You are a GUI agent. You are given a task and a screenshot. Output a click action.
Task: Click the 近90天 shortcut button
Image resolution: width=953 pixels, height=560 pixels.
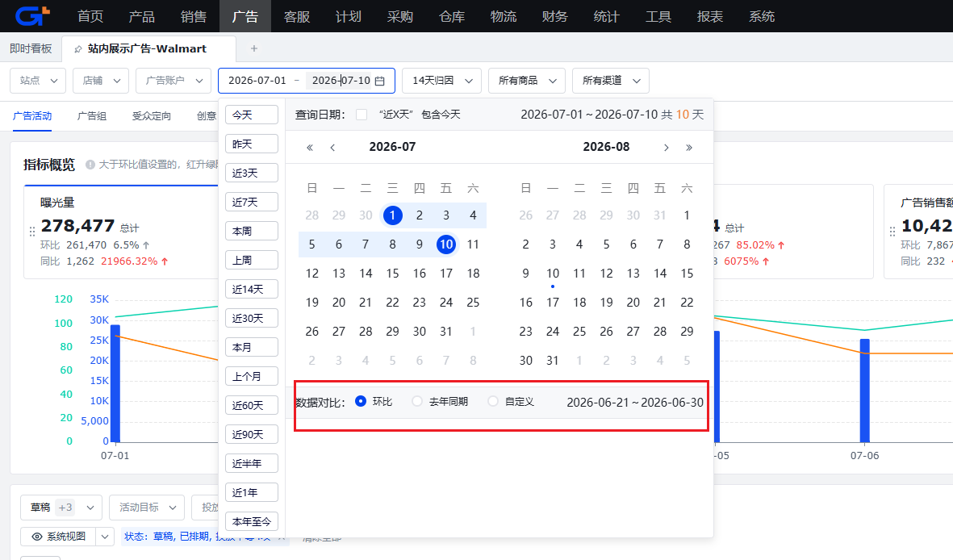pyautogui.click(x=252, y=434)
